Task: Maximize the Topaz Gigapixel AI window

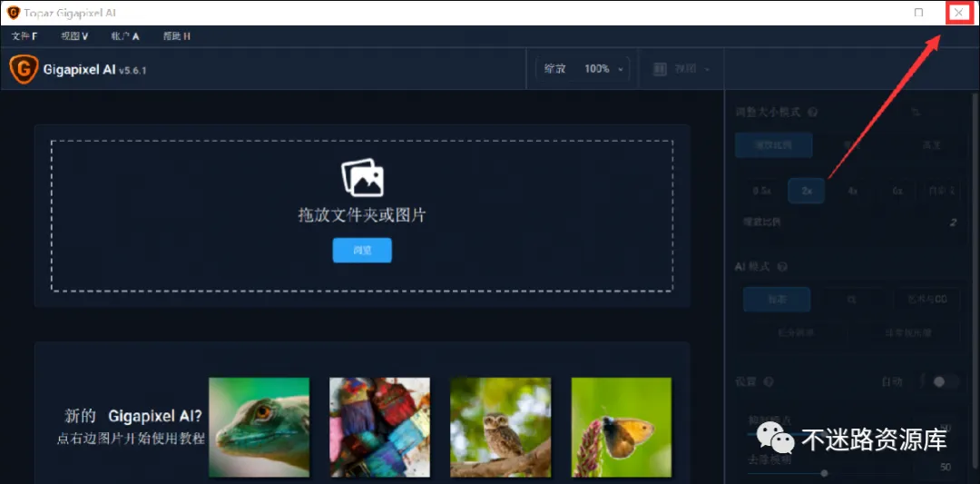Action: point(918,13)
